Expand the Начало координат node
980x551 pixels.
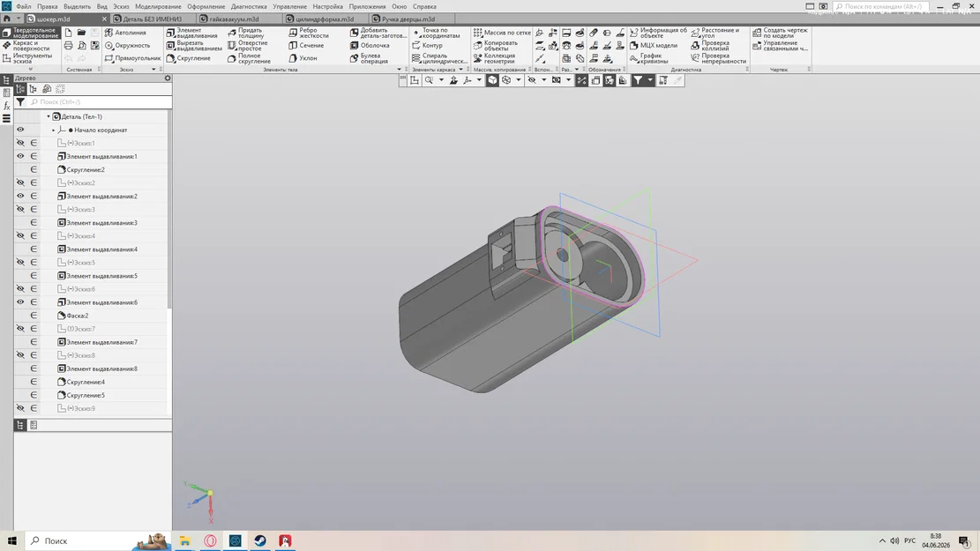(x=53, y=130)
